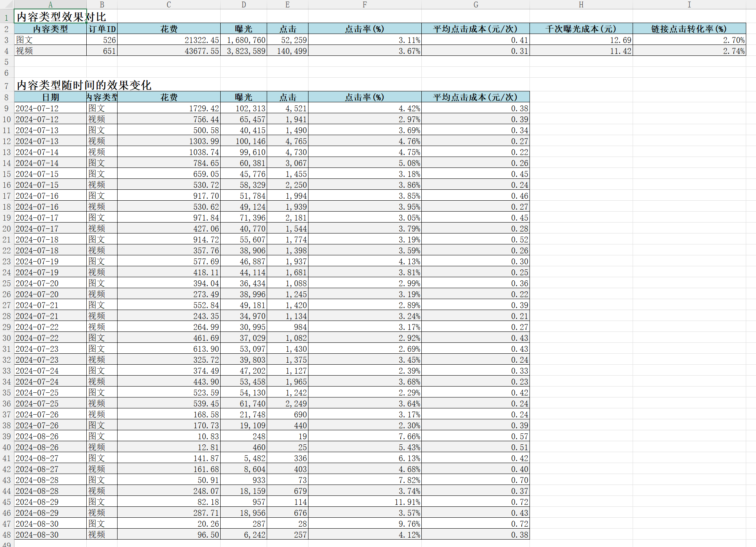Select column C header
Viewport: 756px width, 547px height.
[x=169, y=5]
